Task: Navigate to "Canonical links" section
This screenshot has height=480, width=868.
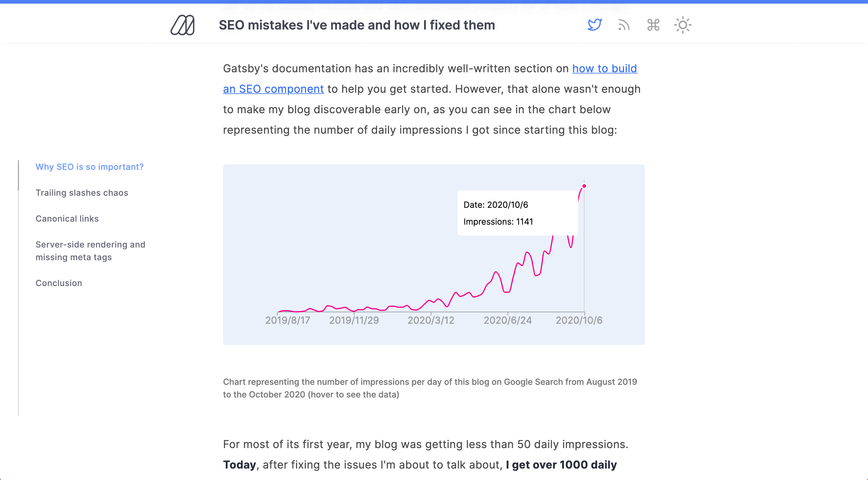Action: point(67,219)
